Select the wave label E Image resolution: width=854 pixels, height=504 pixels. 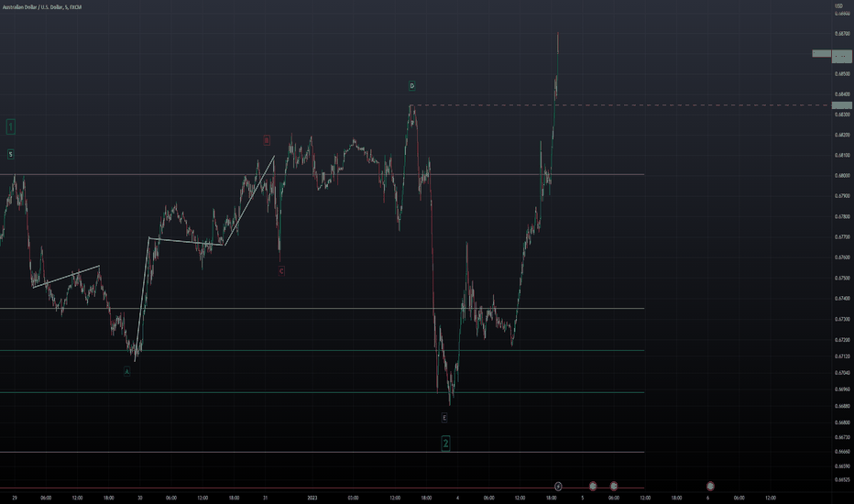(x=444, y=418)
